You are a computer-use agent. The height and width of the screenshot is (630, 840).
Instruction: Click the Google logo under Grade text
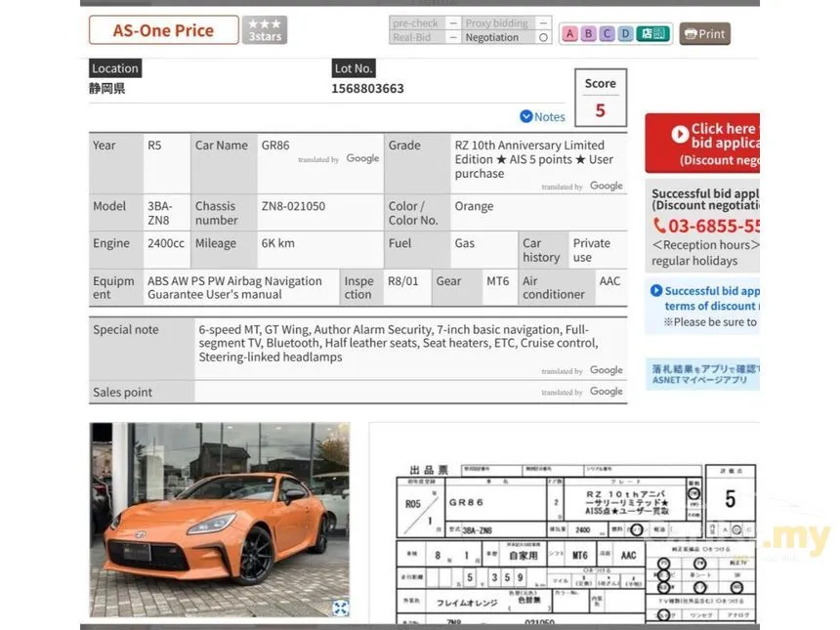click(607, 186)
